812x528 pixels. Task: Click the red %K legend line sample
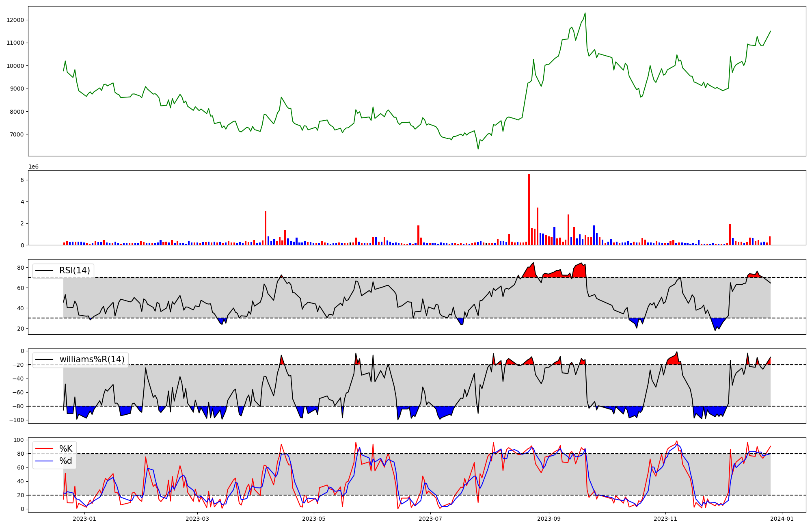[44, 448]
